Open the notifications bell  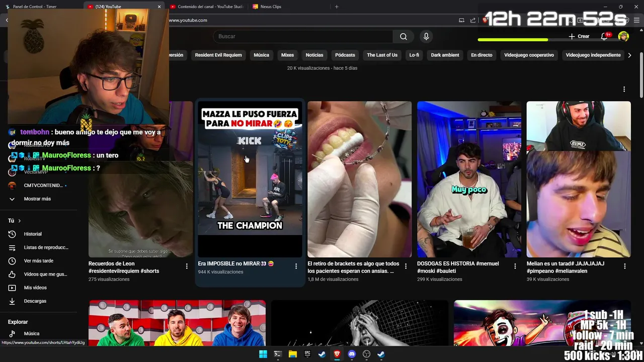click(604, 36)
